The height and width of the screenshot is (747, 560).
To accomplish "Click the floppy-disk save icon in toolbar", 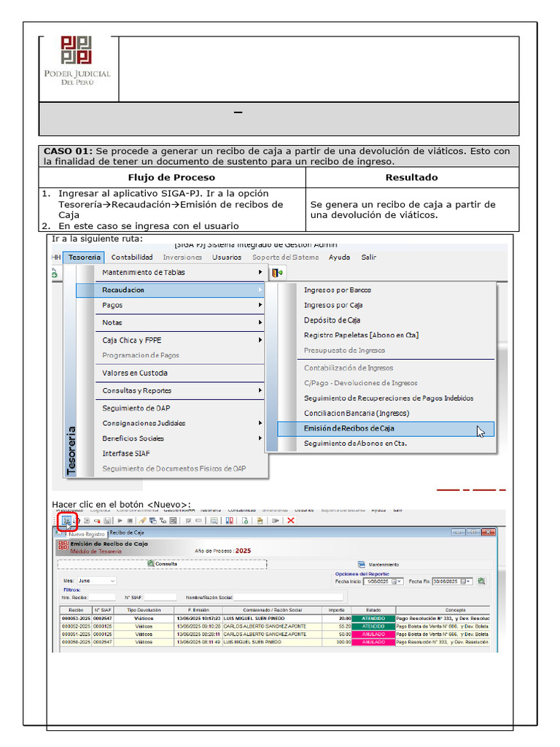I will [108, 521].
